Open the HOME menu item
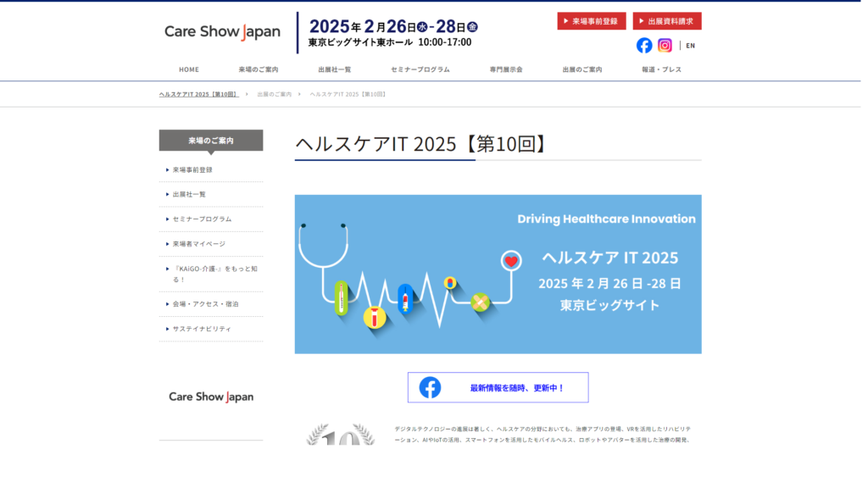 click(191, 69)
